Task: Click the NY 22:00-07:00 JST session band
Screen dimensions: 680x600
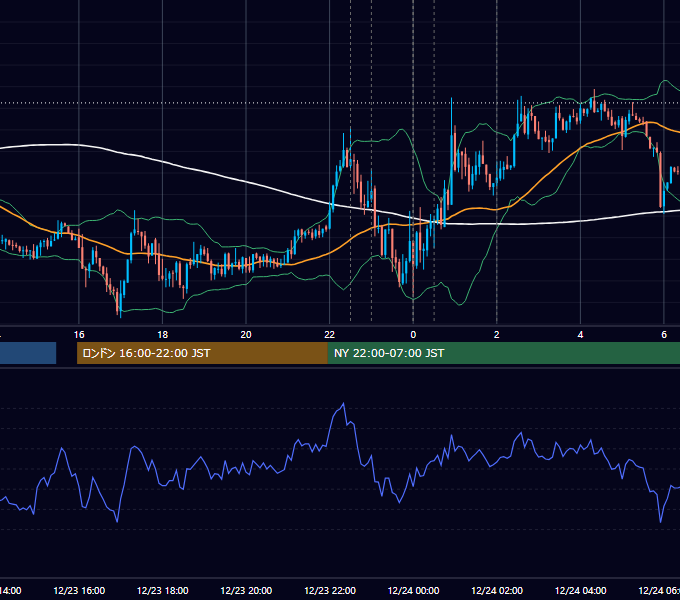Action: 503,353
